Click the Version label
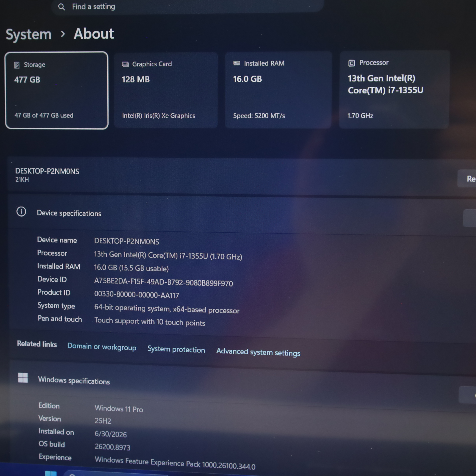Screen dimensions: 476x476 pos(50,419)
